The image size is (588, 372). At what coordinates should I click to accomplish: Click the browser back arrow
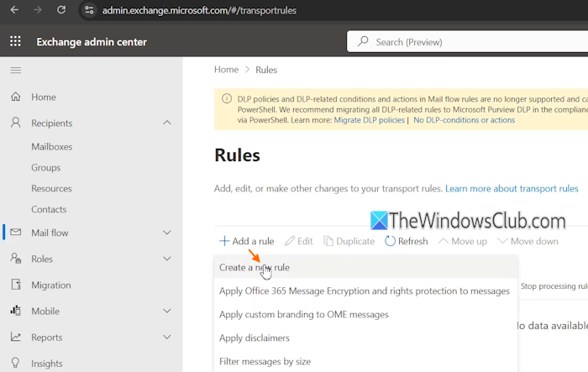14,10
